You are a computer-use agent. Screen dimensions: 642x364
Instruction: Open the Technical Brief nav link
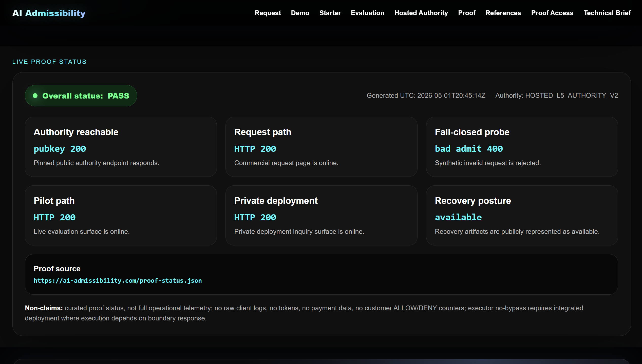coord(607,13)
